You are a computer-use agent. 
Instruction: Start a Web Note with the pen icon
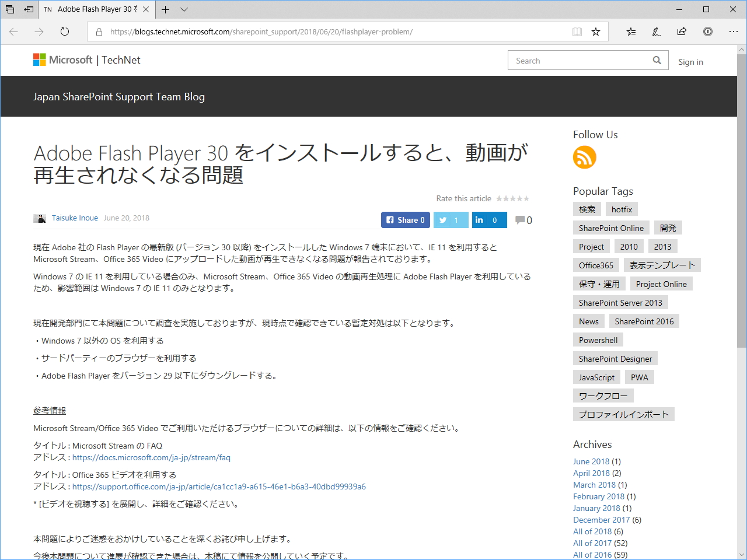pos(656,32)
